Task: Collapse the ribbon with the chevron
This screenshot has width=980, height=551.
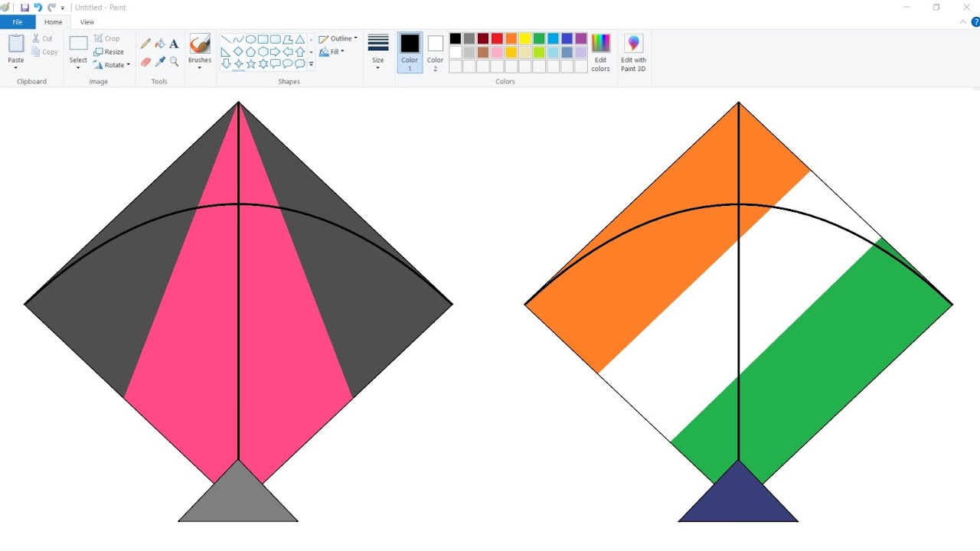Action: coord(964,22)
